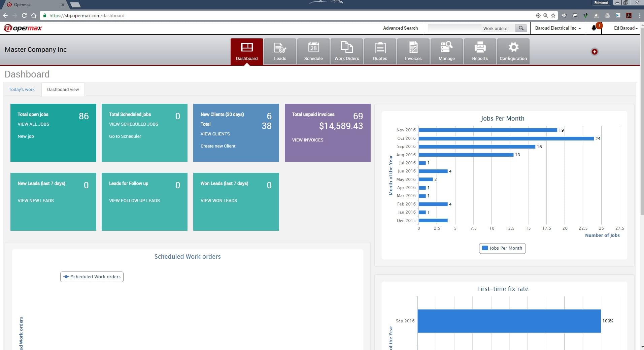Open Advanced Search
The height and width of the screenshot is (350, 644).
[x=400, y=28]
